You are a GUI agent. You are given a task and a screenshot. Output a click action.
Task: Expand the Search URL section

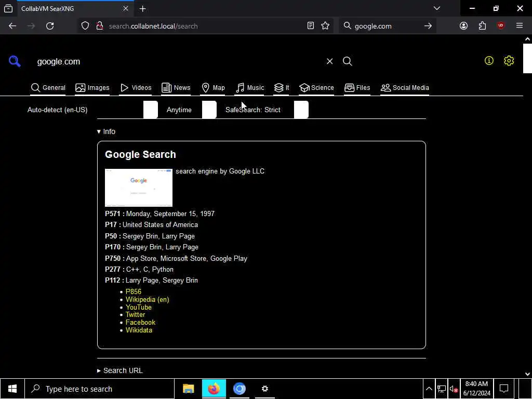coord(120,370)
